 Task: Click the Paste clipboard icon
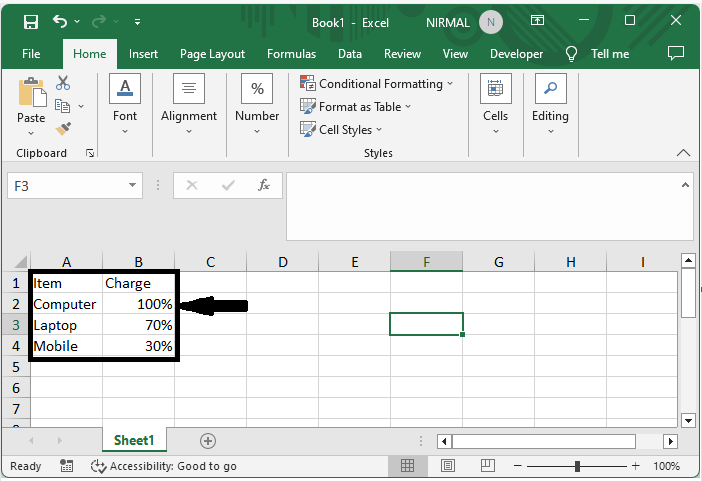(x=32, y=93)
